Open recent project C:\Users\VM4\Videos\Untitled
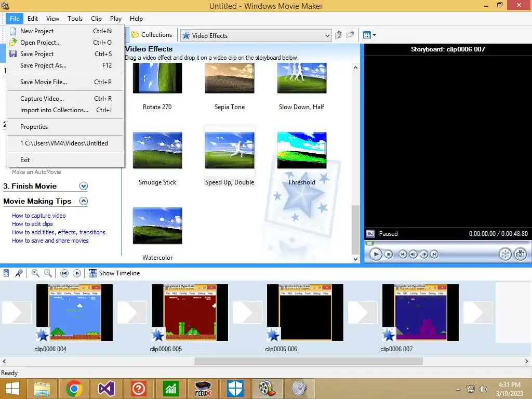 tap(65, 143)
